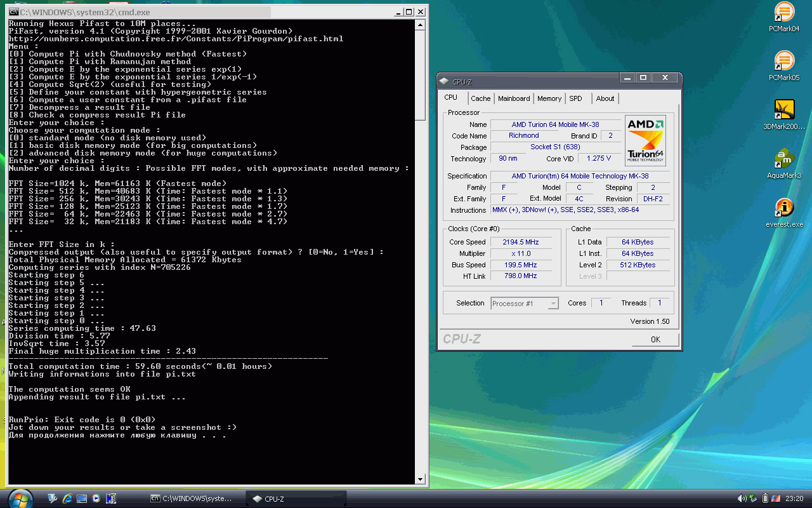This screenshot has width=812, height=508.
Task: Click the Threads value 1 in CPU-Z
Action: (x=660, y=303)
